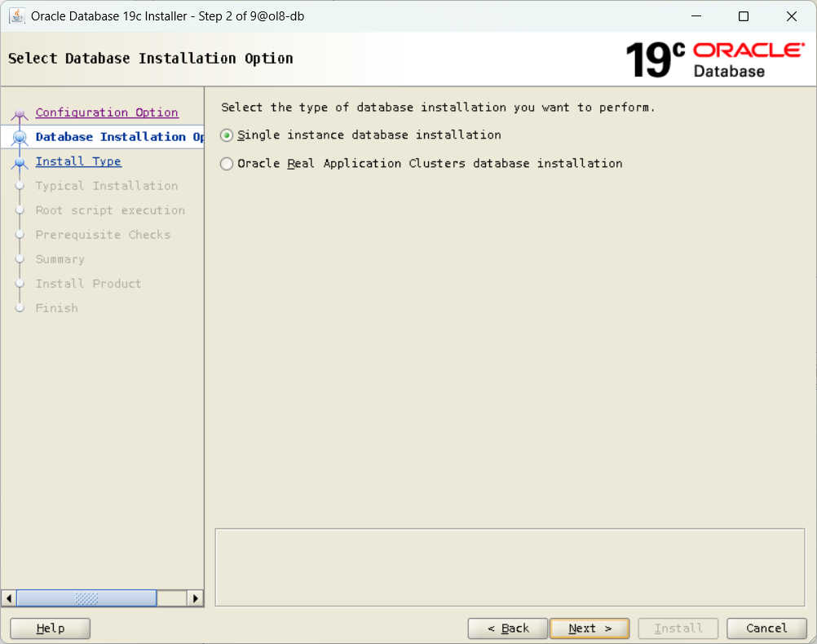The height and width of the screenshot is (644, 817).
Task: Click the right arrow of sidebar scrollbar
Action: coord(195,598)
